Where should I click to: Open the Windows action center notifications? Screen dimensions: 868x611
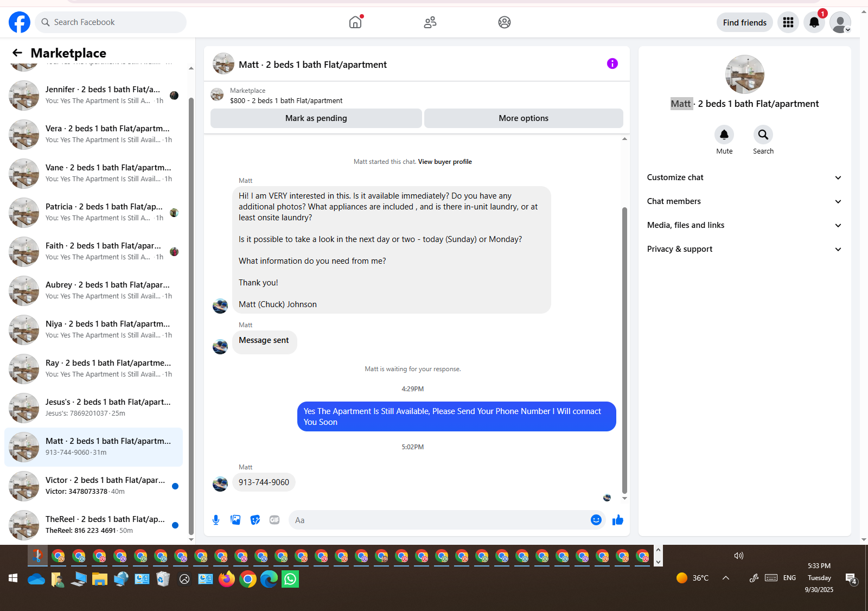click(x=851, y=578)
